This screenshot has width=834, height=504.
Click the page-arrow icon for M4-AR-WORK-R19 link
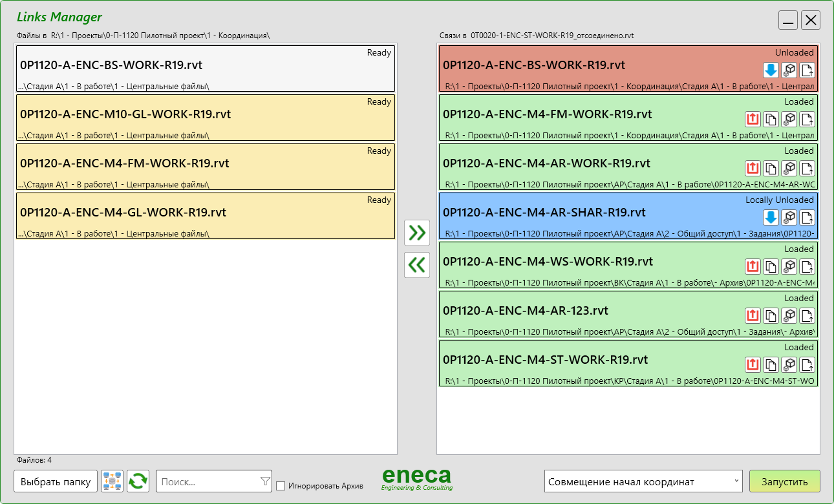[x=807, y=169]
